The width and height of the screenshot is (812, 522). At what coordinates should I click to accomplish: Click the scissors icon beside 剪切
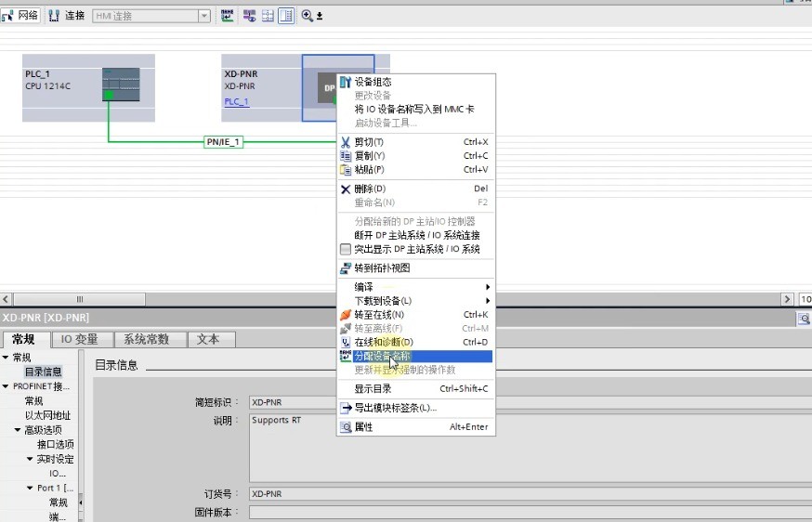(346, 142)
